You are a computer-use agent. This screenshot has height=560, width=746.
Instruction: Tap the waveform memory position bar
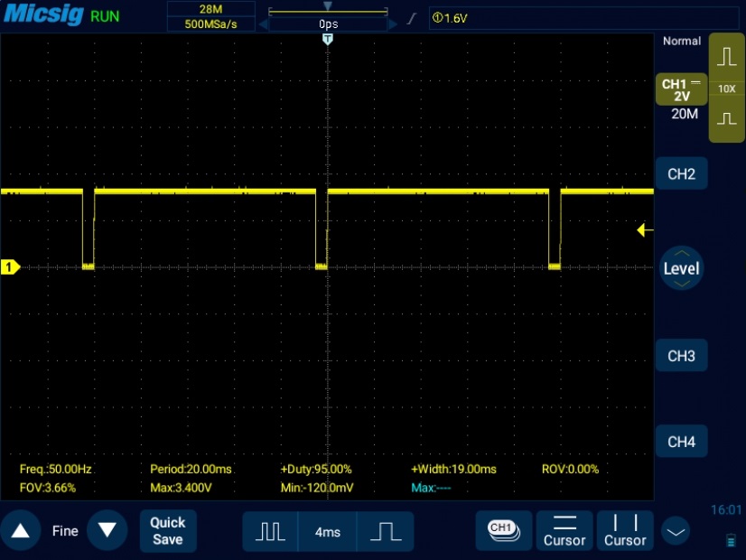pos(328,10)
